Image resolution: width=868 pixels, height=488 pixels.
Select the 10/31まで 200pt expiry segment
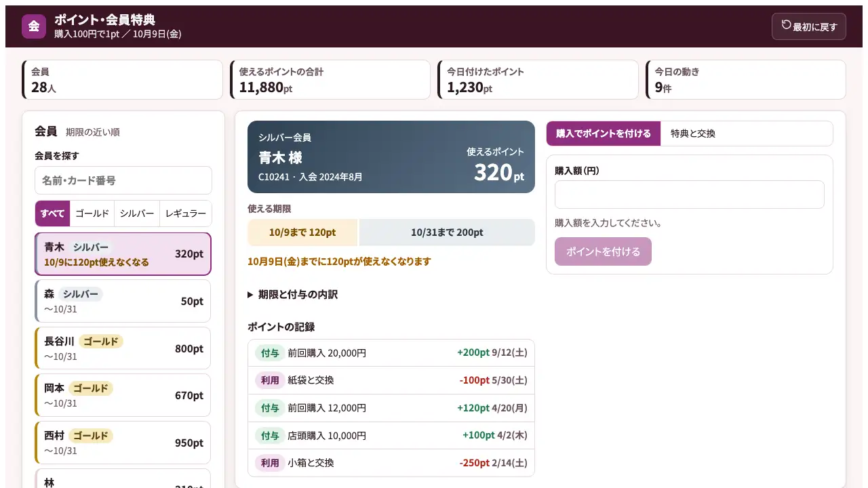[x=447, y=232]
